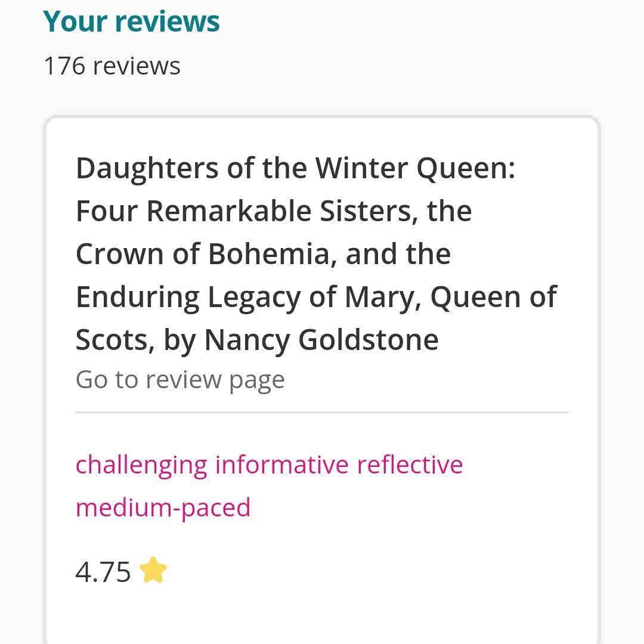Click the "176 reviews" count text
Viewport: 644px width, 644px height.
[112, 66]
